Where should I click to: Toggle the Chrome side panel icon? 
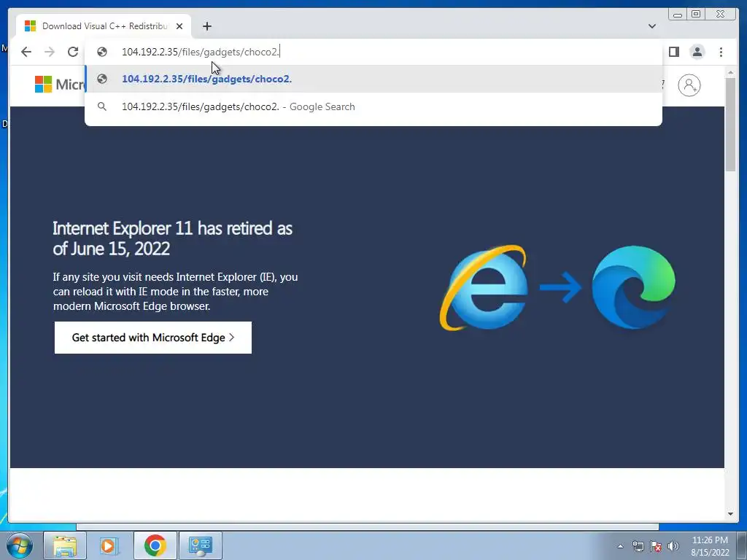point(673,52)
